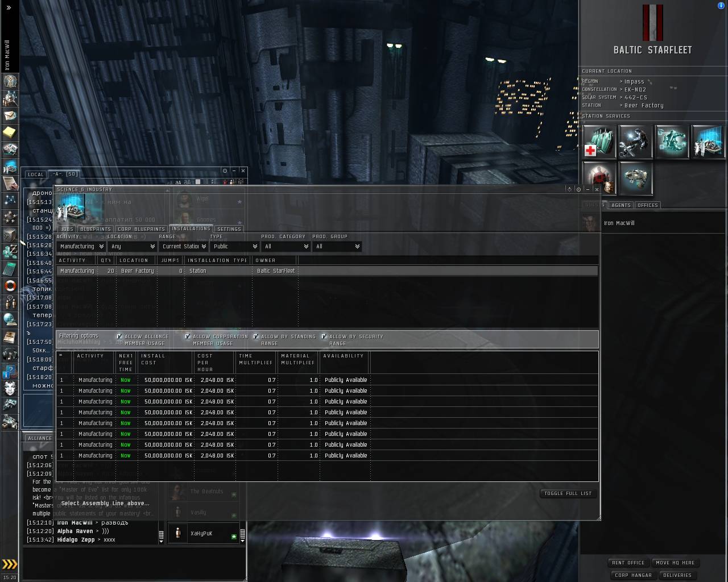This screenshot has height=582, width=728.
Task: Sort assembly lines by Install Cost header
Action: 166,362
